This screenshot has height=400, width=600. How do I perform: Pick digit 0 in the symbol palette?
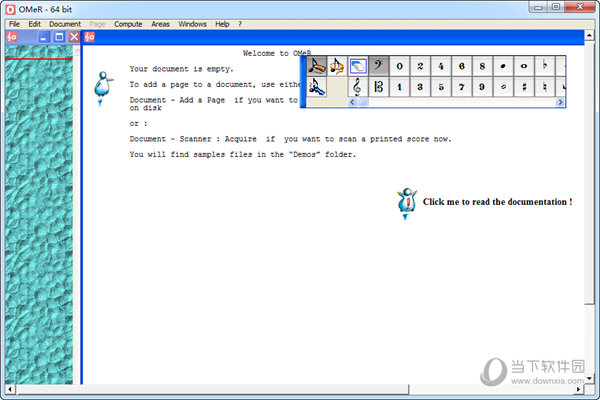coord(399,66)
